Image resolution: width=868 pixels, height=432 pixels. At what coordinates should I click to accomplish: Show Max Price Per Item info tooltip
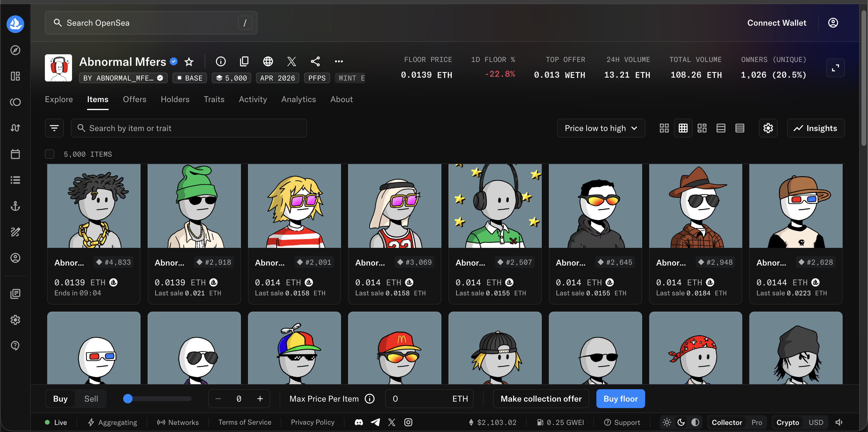click(370, 399)
